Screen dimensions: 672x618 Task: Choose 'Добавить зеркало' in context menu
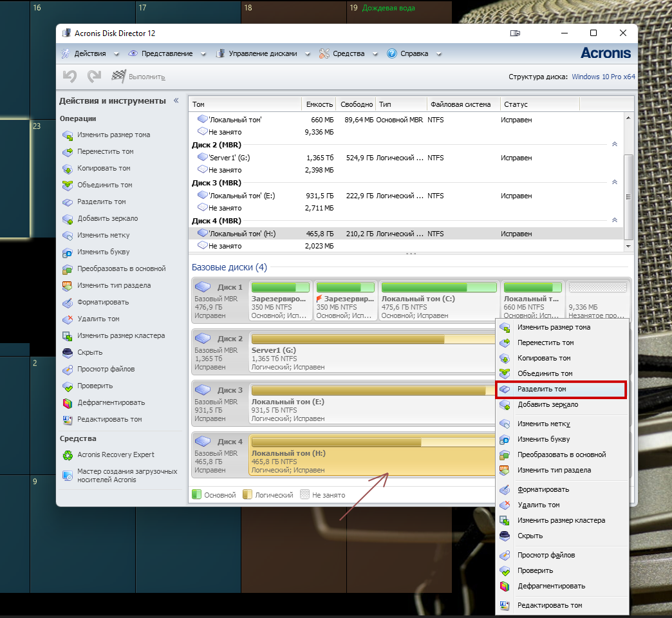point(561,404)
